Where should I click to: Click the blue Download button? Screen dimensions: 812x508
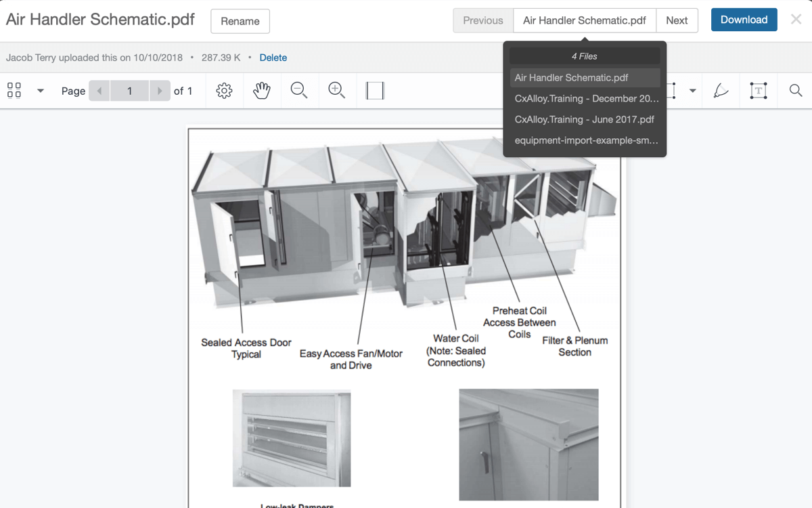point(744,20)
